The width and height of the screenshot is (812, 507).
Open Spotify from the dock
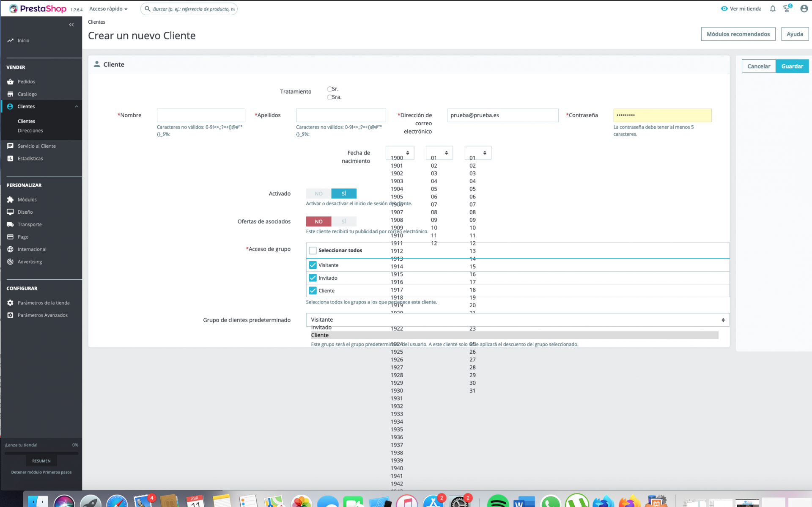point(497,501)
